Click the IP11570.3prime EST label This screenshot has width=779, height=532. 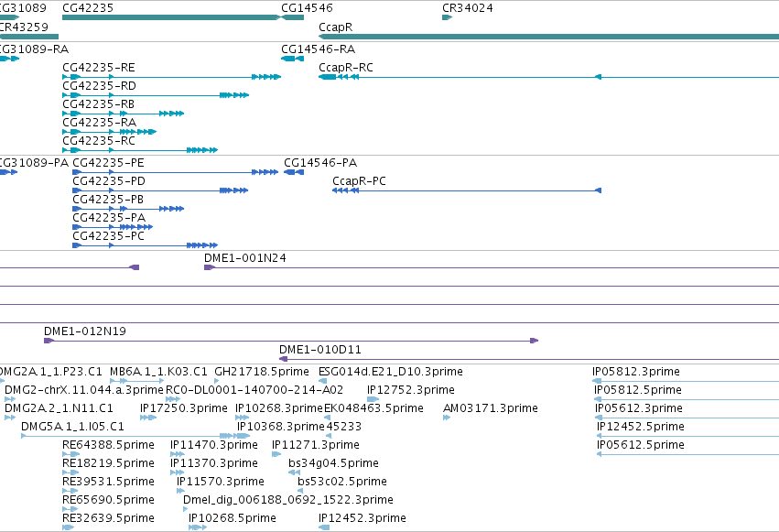coord(221,482)
